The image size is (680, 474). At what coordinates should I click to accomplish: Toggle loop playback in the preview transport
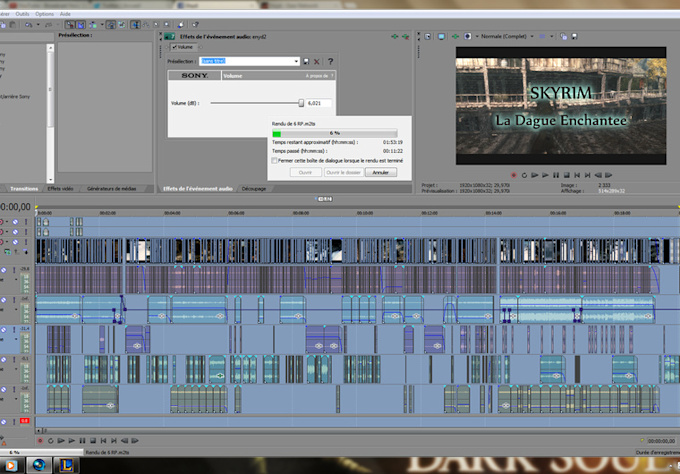(524, 175)
